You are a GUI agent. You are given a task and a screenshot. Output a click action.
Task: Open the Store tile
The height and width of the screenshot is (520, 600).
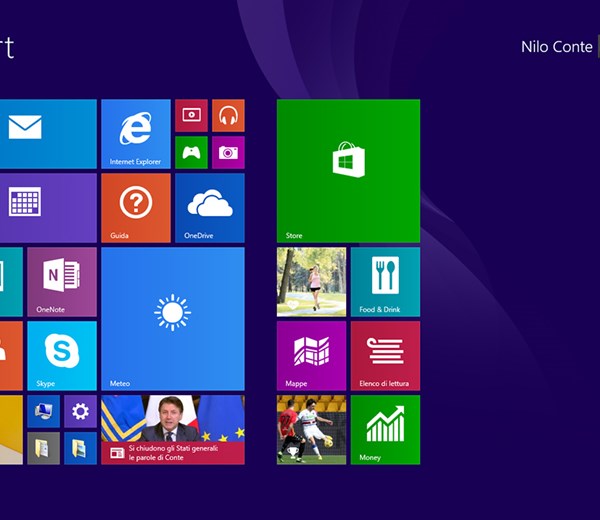click(348, 171)
